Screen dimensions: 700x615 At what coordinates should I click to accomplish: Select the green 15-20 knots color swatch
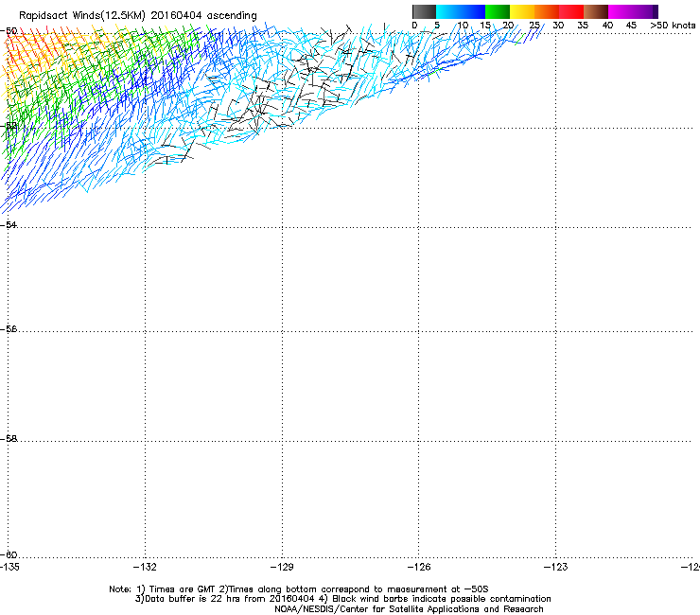(x=498, y=11)
